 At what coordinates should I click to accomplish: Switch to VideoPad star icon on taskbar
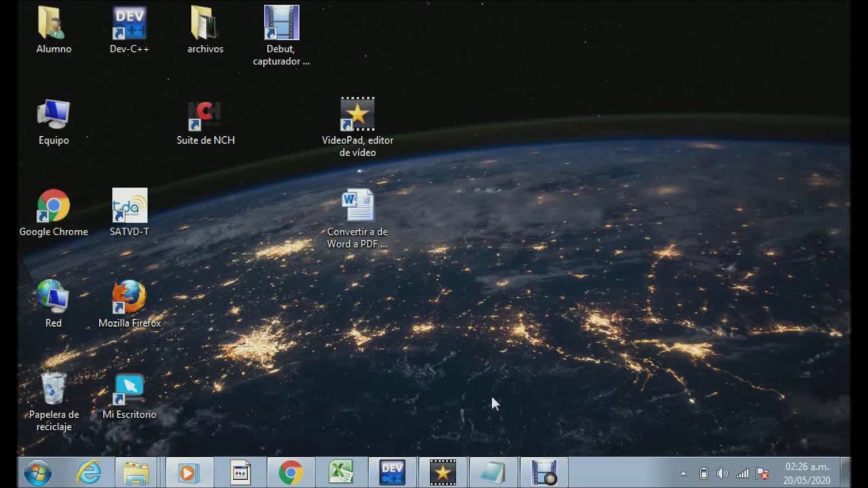(443, 472)
